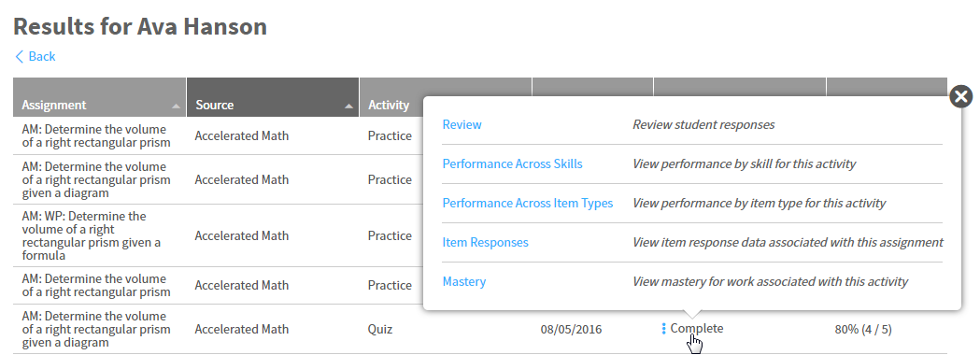The height and width of the screenshot is (355, 980).
Task: Close the popup with the X icon
Action: coord(960,96)
